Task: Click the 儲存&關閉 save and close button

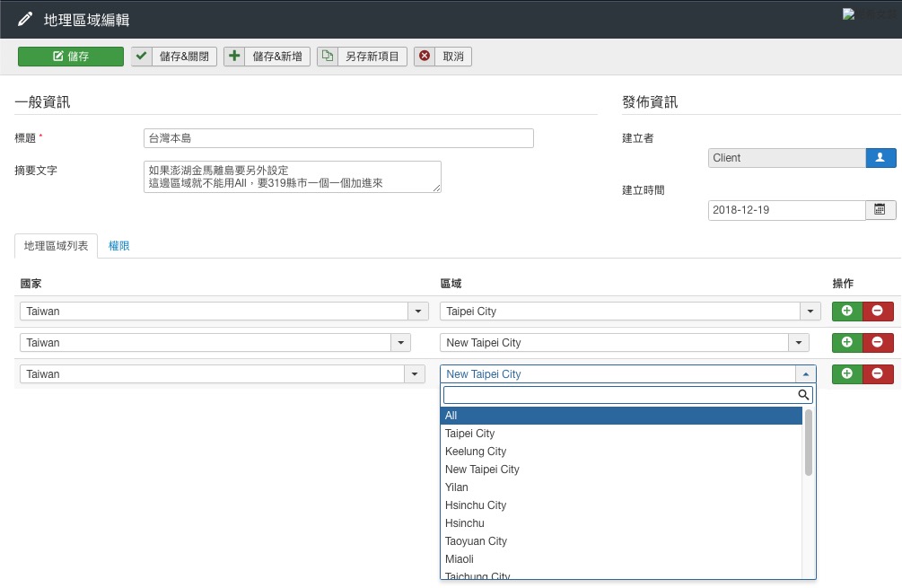Action: click(174, 57)
